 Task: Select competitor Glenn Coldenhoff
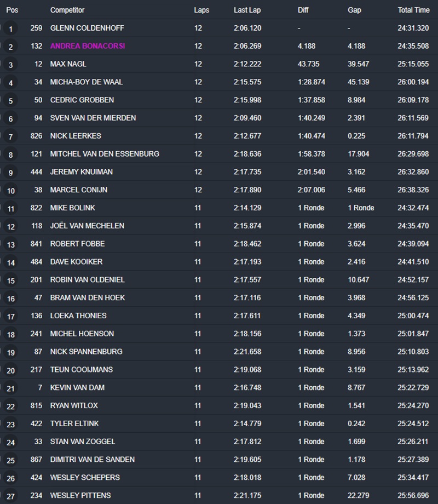[x=88, y=28]
